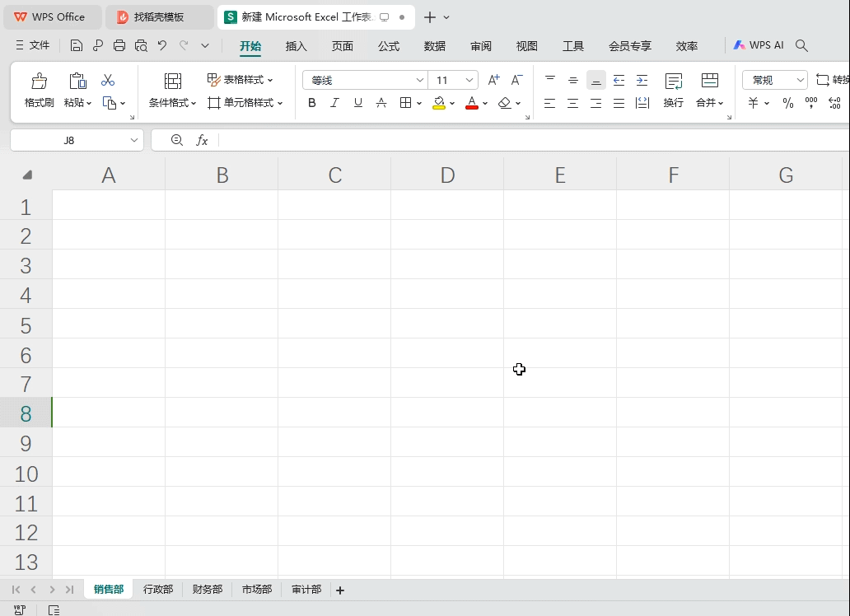The width and height of the screenshot is (850, 616).
Task: Click the Eraser clear icon
Action: point(505,102)
